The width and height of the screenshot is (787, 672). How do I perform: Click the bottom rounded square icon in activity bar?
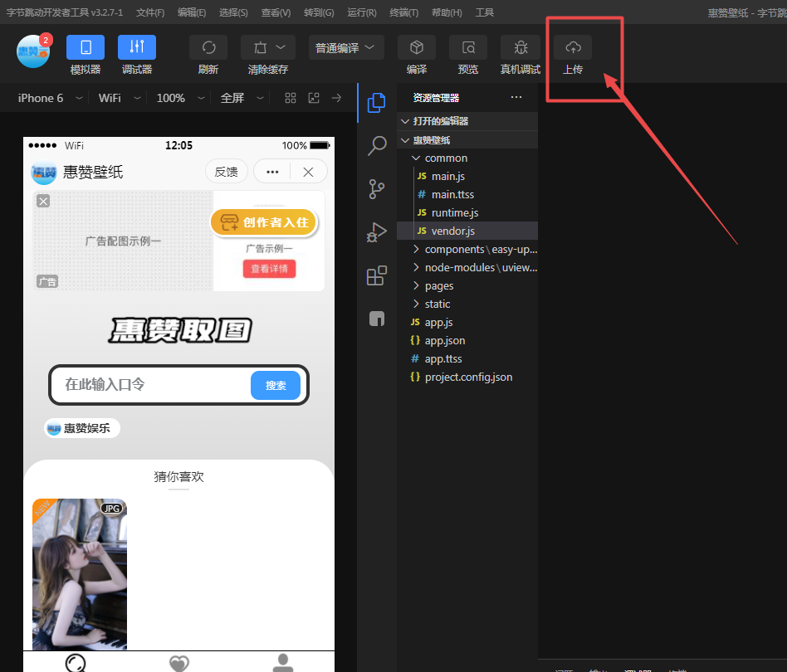tap(376, 319)
